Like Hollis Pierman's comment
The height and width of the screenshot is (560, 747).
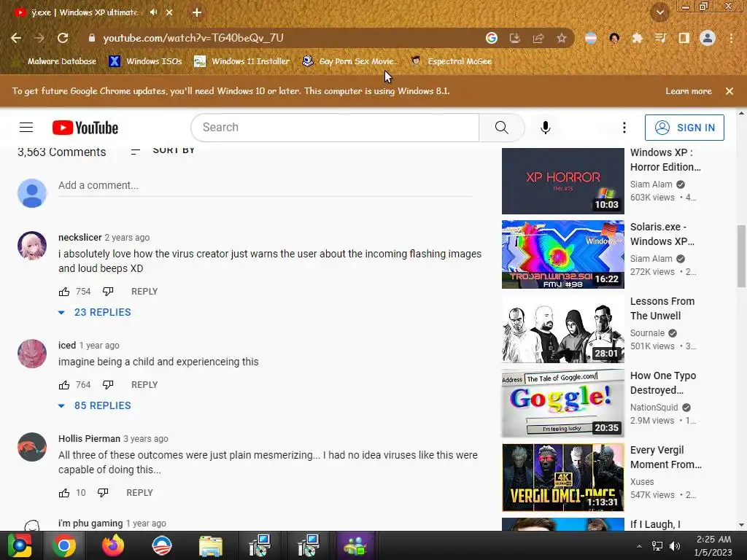click(x=64, y=493)
